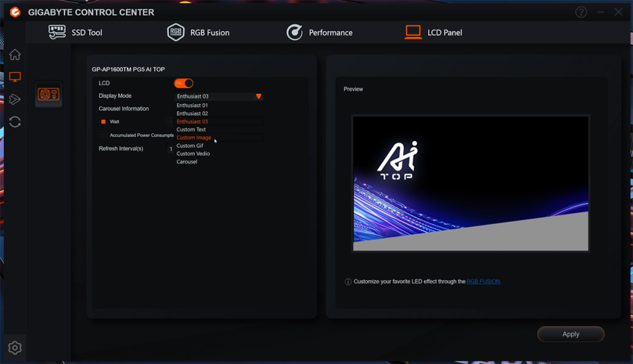Click the Refresh Interval(s) label
This screenshot has width=633, height=364.
point(121,148)
